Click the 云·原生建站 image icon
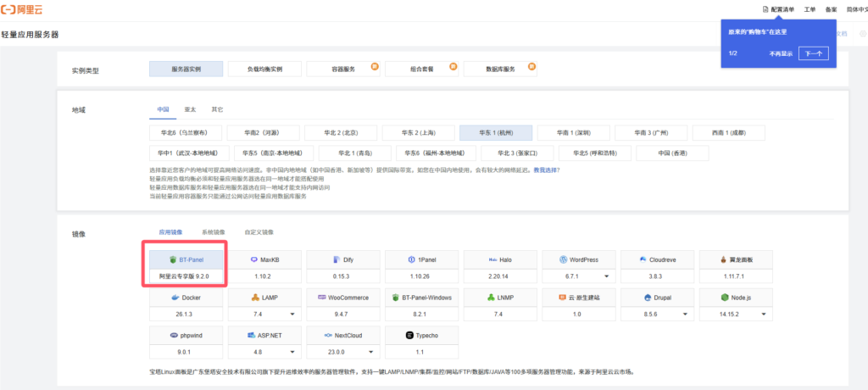868x390 pixels. [563, 298]
